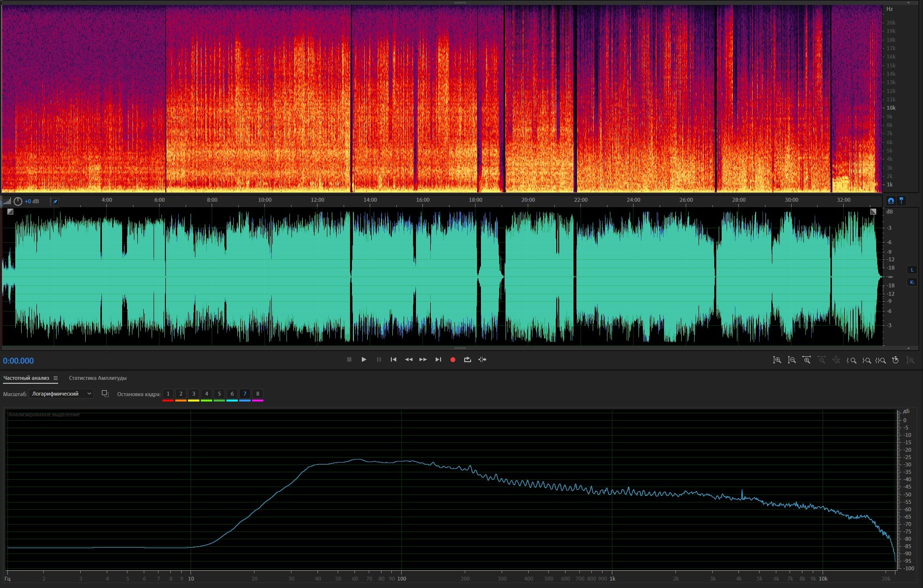Toggle the left channel L button
Screen dimensions: 923x588
point(912,270)
